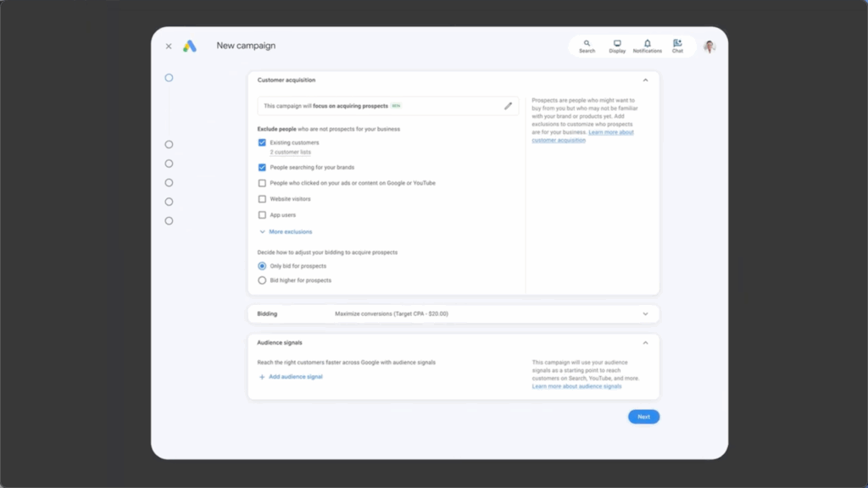
Task: Collapse the Customer acquisition section chevron
Action: [x=645, y=80]
